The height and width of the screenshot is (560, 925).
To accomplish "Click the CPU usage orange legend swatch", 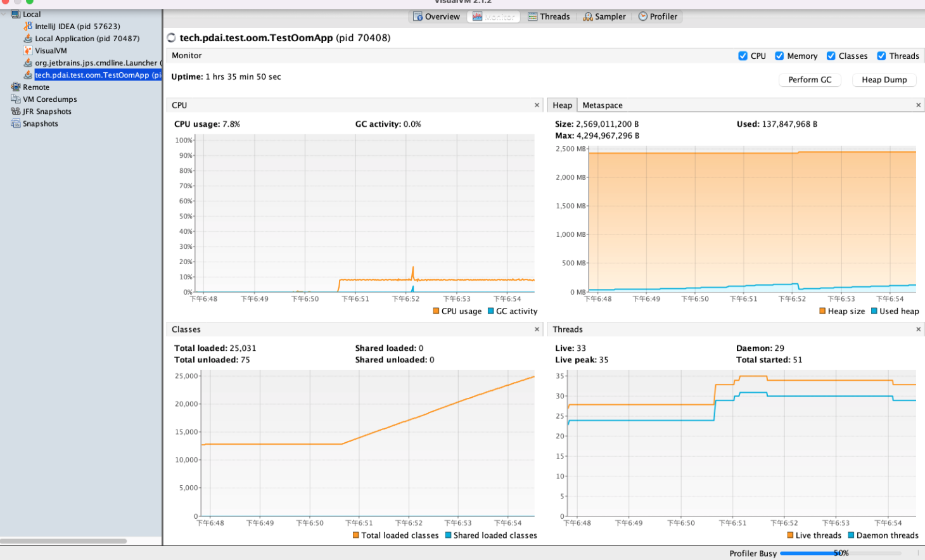I will (436, 311).
